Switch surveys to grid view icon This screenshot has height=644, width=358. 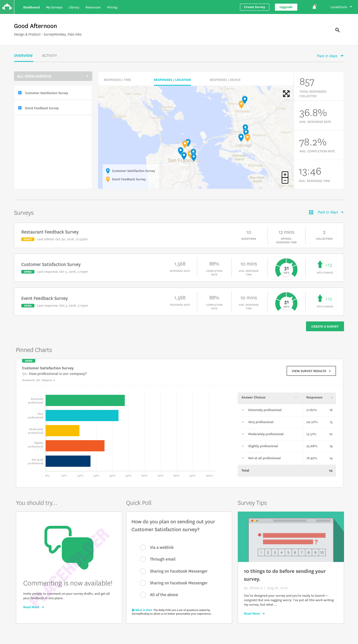[311, 212]
